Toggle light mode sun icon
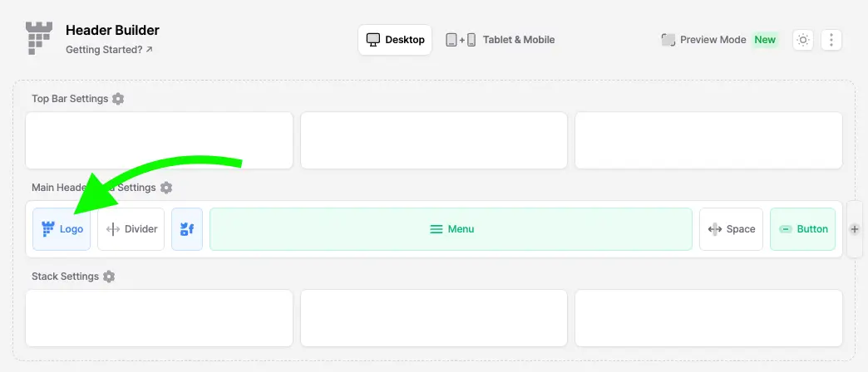 coord(803,40)
